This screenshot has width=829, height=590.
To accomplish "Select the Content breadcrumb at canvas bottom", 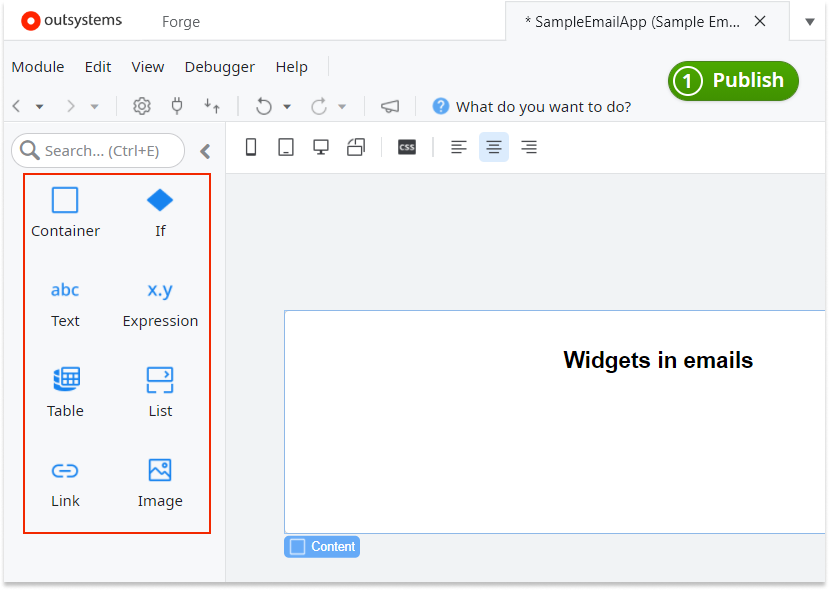I will coord(321,546).
